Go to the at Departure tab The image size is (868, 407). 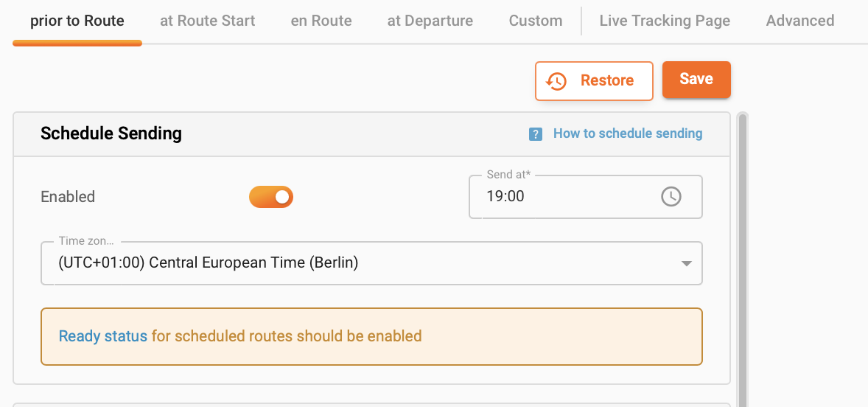(430, 21)
